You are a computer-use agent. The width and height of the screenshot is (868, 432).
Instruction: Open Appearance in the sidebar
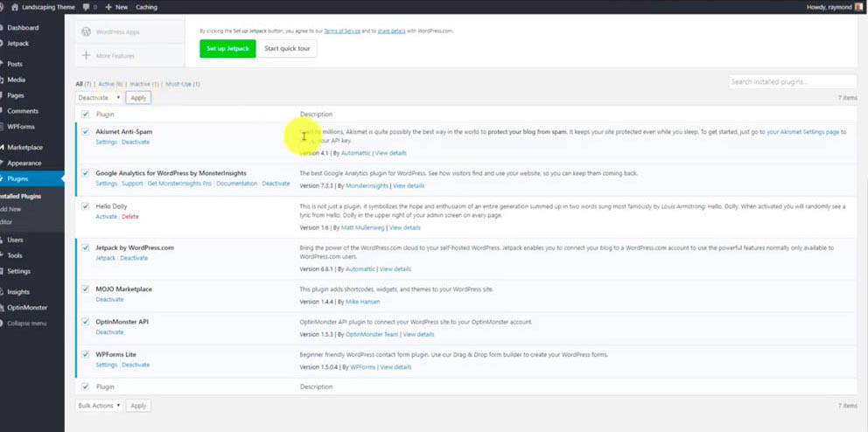[x=24, y=164]
